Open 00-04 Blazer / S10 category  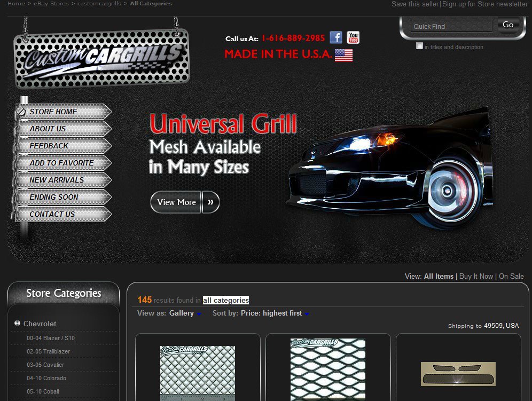tap(51, 338)
